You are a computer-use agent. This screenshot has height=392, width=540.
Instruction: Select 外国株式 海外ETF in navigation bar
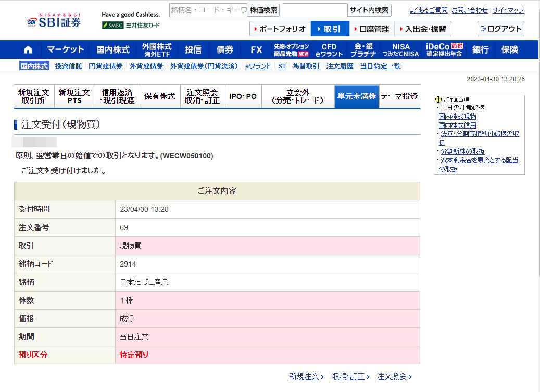click(156, 49)
